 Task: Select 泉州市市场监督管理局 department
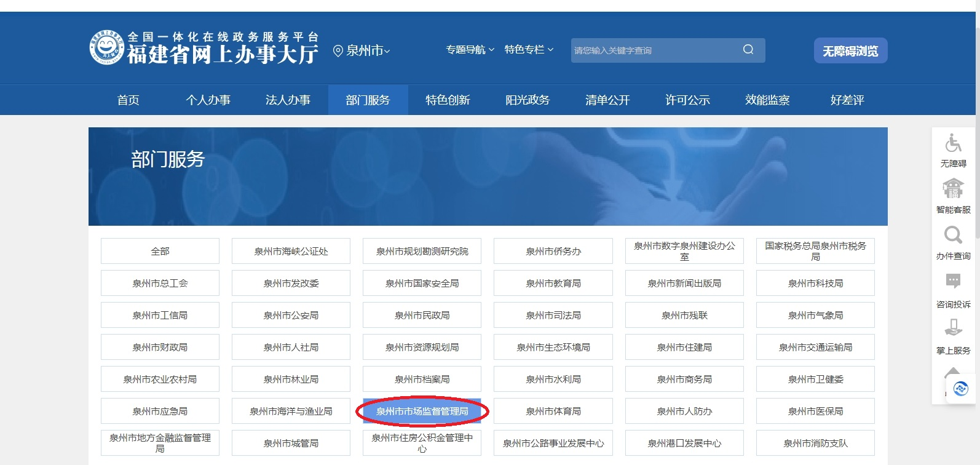tap(422, 411)
